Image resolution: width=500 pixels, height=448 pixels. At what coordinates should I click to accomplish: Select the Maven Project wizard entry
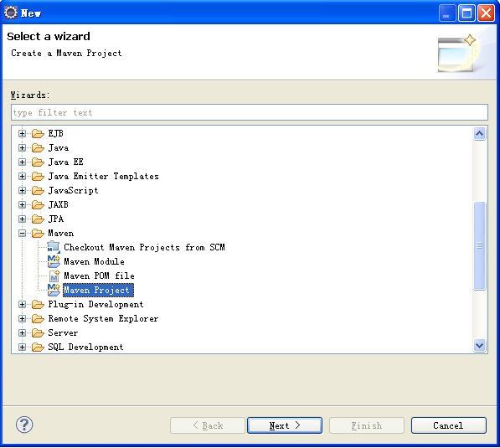coord(98,290)
